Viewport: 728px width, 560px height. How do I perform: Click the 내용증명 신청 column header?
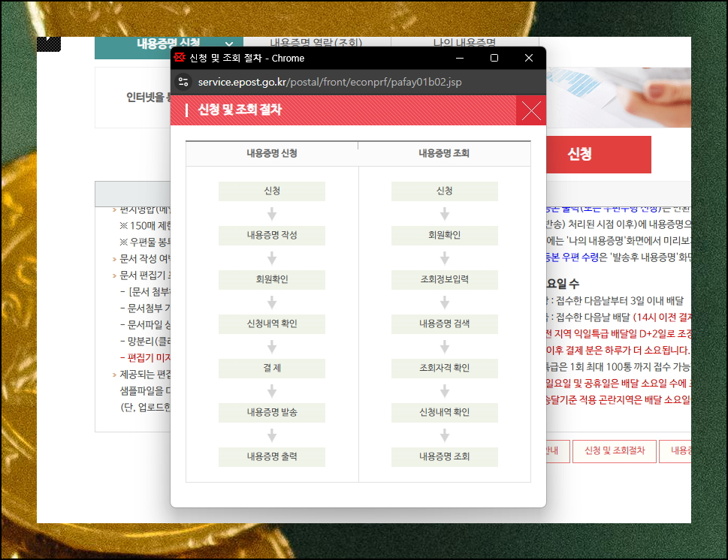coord(272,154)
